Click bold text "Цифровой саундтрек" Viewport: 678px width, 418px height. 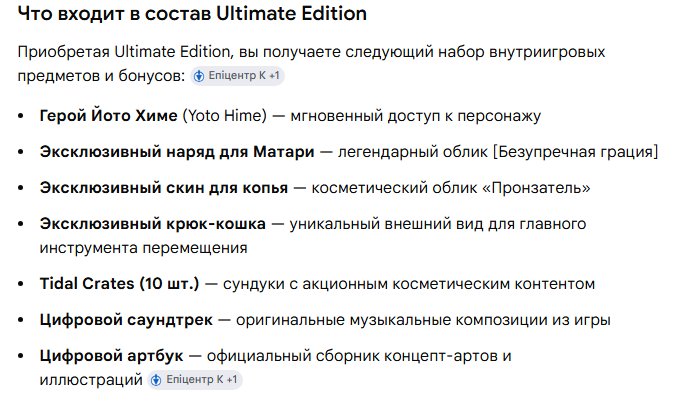[x=126, y=320]
